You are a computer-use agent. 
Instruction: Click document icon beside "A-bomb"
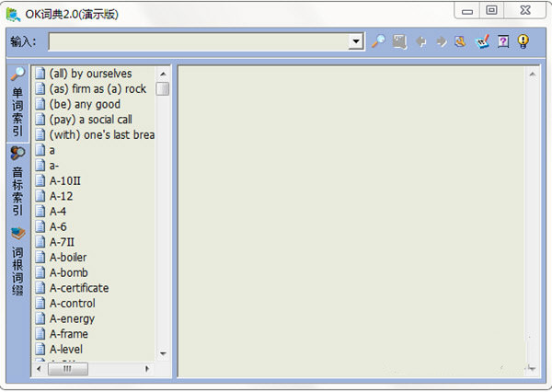coord(40,272)
